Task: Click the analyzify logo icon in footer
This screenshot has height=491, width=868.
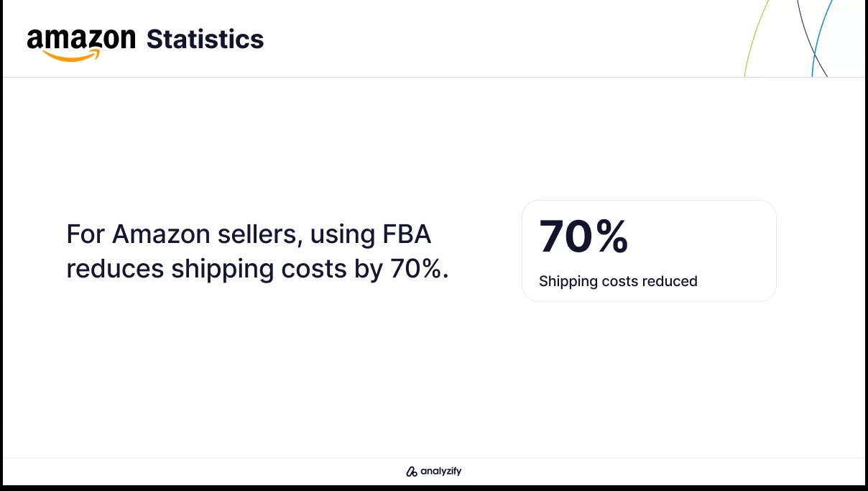Action: point(411,472)
